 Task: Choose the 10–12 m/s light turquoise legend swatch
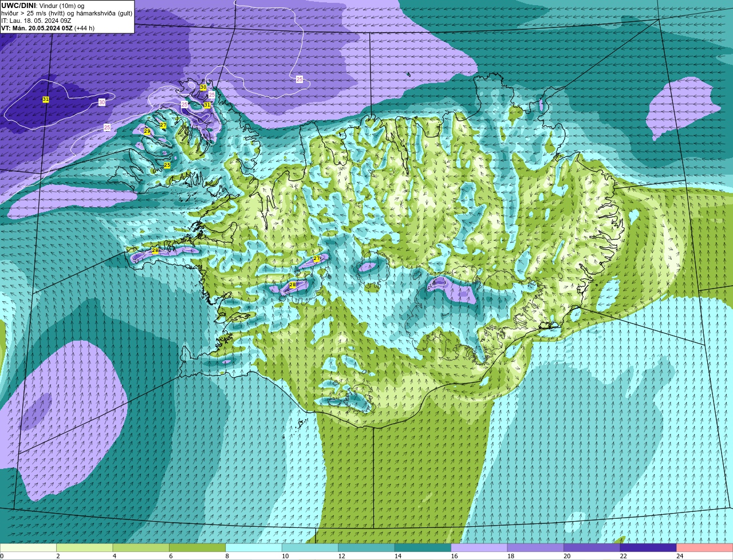[310, 548]
